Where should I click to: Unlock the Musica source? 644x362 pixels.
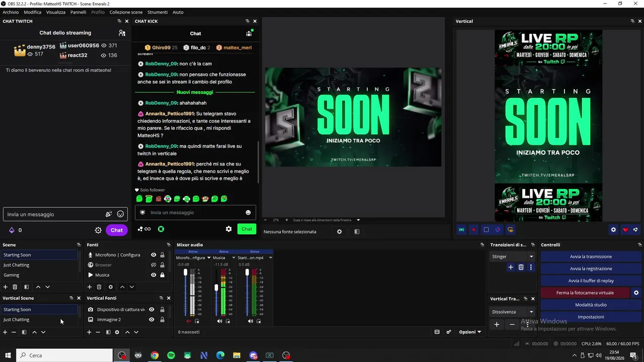[x=162, y=275]
